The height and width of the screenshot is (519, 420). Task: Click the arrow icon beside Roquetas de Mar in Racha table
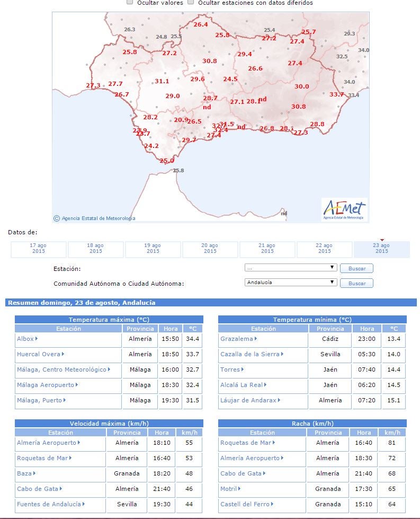(274, 443)
